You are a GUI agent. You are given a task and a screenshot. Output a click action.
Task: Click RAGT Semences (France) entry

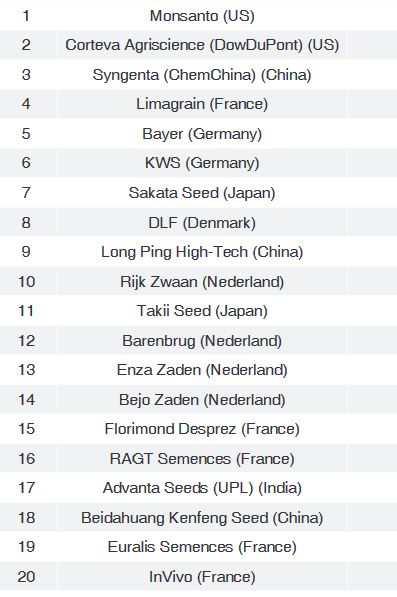point(202,458)
